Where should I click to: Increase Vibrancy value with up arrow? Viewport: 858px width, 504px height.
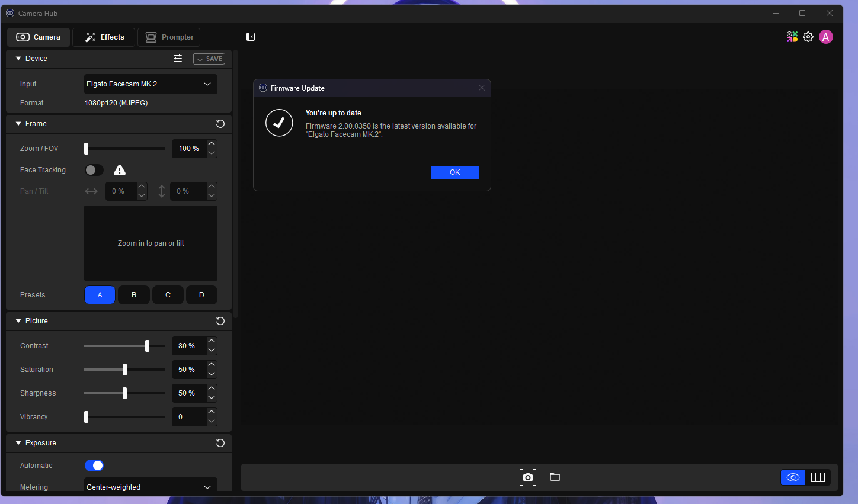coord(212,412)
